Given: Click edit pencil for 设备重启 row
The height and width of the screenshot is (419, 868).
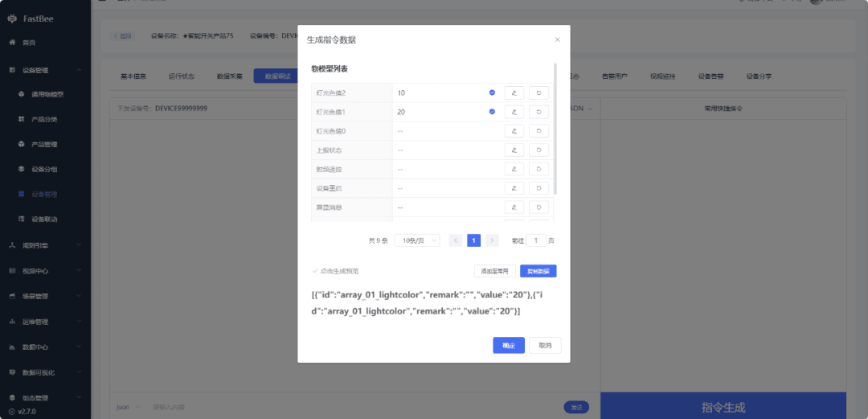Looking at the screenshot, I should (514, 188).
